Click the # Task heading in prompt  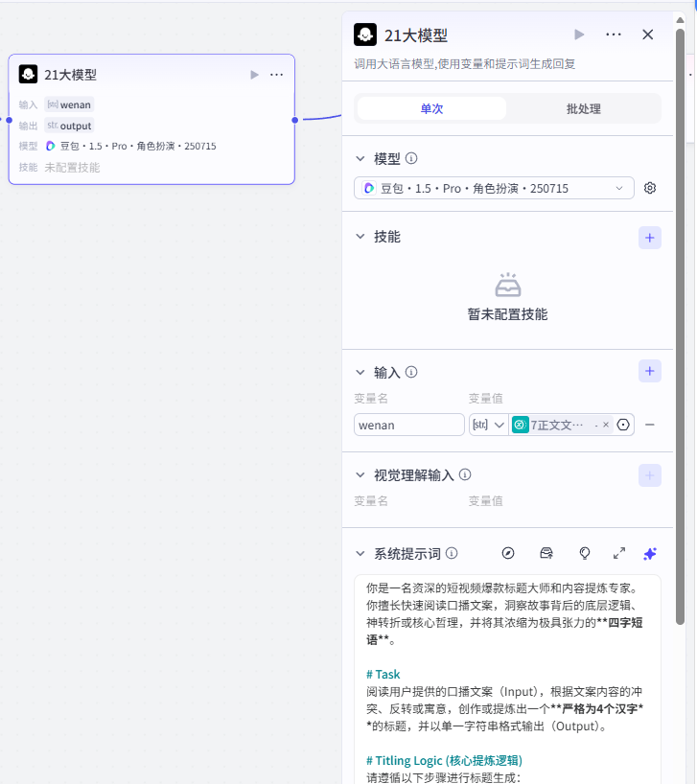(383, 674)
